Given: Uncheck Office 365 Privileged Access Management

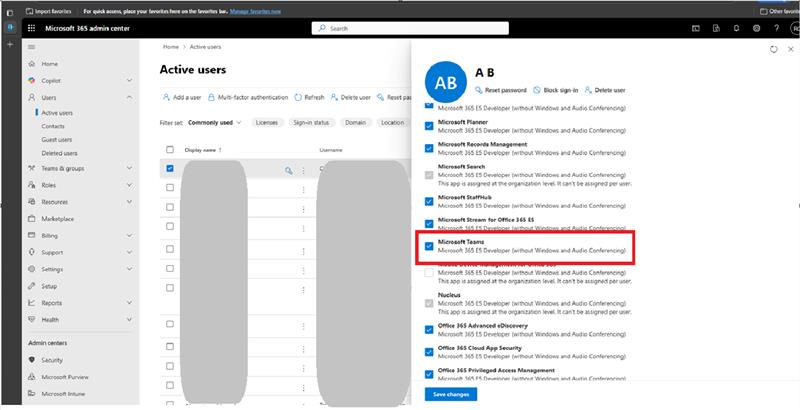Looking at the screenshot, I should coord(429,375).
